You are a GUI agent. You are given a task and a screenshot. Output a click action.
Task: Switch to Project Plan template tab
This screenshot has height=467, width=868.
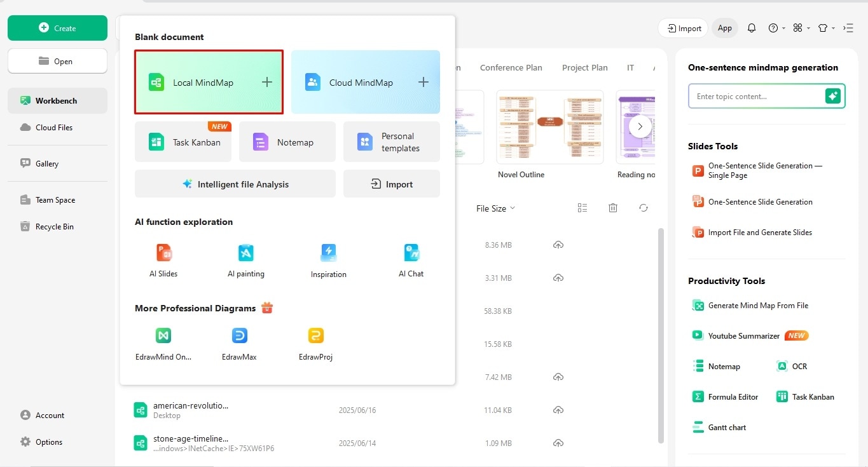click(584, 67)
